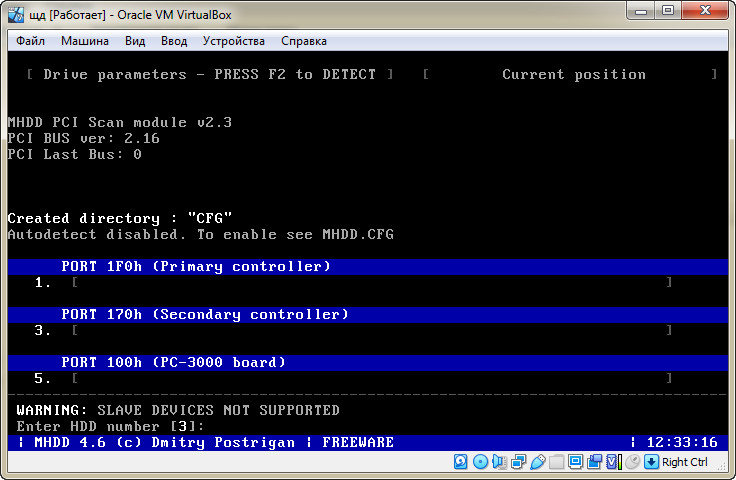
Task: Click the display settings status icon
Action: [575, 462]
